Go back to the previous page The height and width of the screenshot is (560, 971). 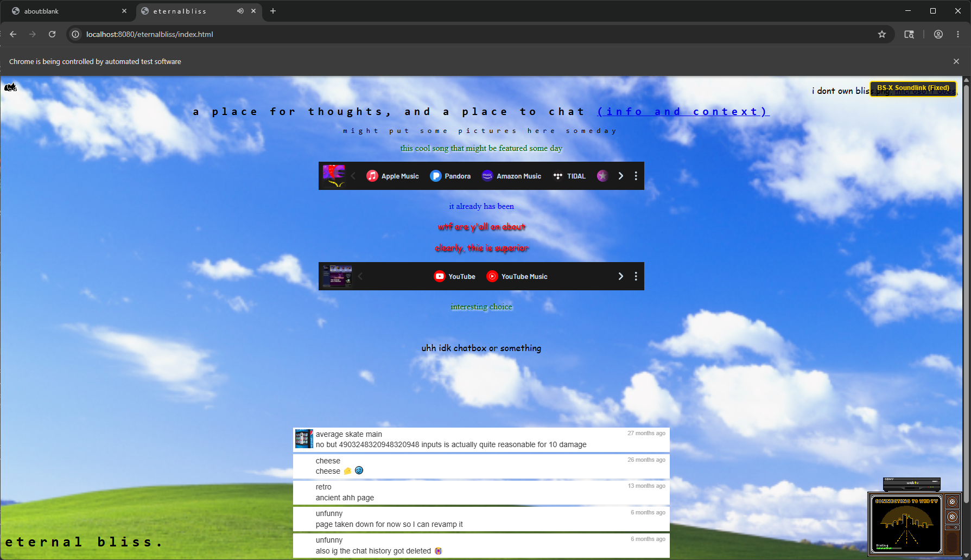click(x=13, y=34)
